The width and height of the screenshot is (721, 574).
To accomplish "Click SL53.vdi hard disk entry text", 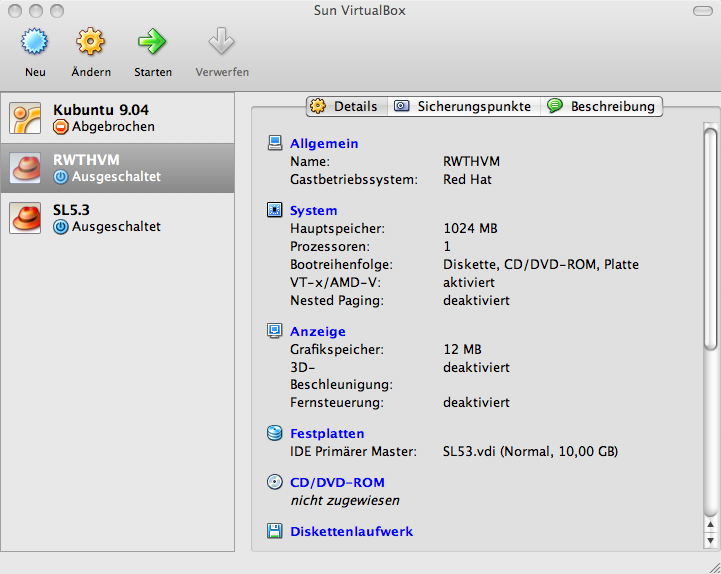I will coord(530,452).
